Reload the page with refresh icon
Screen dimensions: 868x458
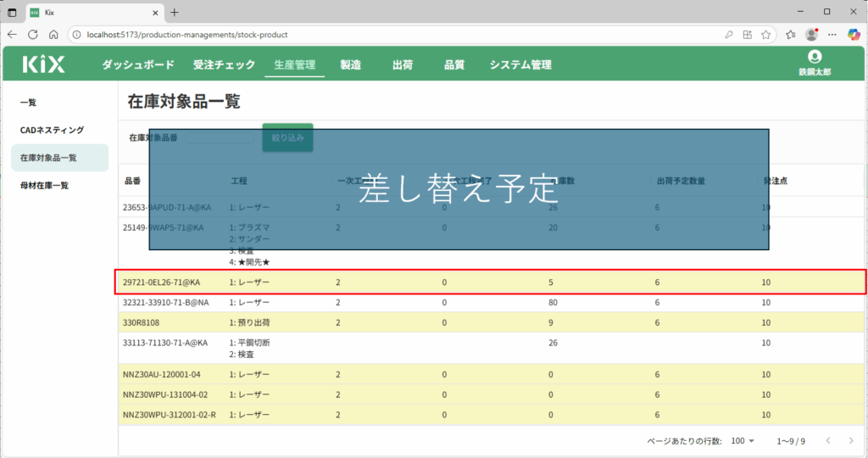pos(33,34)
